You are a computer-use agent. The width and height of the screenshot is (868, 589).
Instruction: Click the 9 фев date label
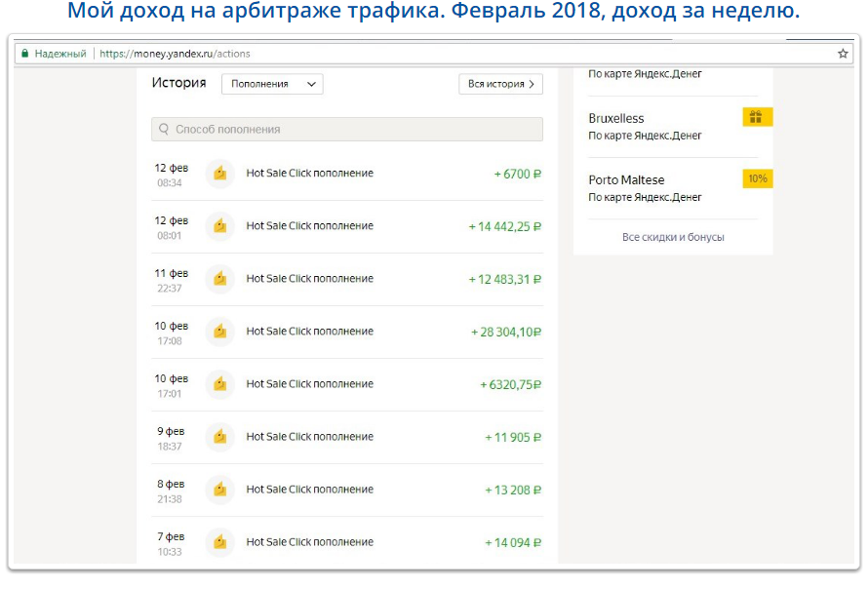(171, 431)
